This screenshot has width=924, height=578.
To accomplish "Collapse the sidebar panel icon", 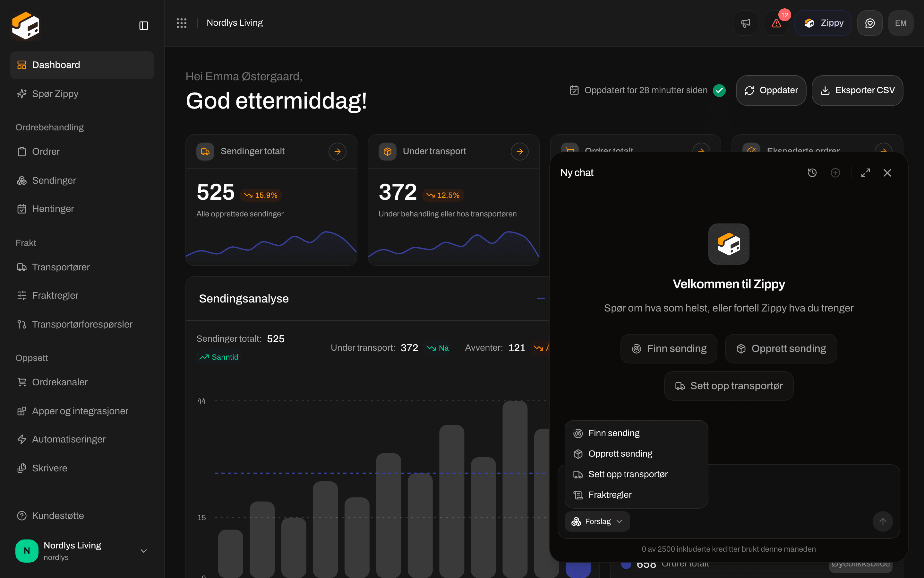I will [143, 26].
